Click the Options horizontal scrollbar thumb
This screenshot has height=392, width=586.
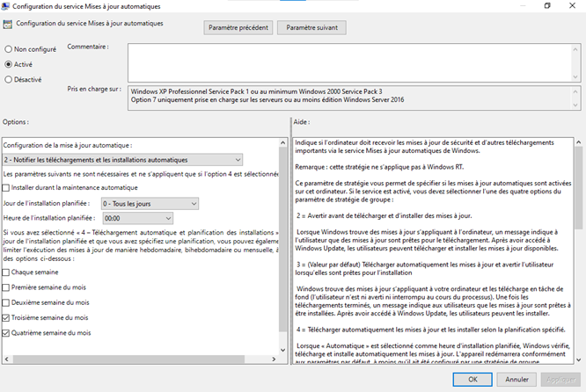pyautogui.click(x=129, y=359)
